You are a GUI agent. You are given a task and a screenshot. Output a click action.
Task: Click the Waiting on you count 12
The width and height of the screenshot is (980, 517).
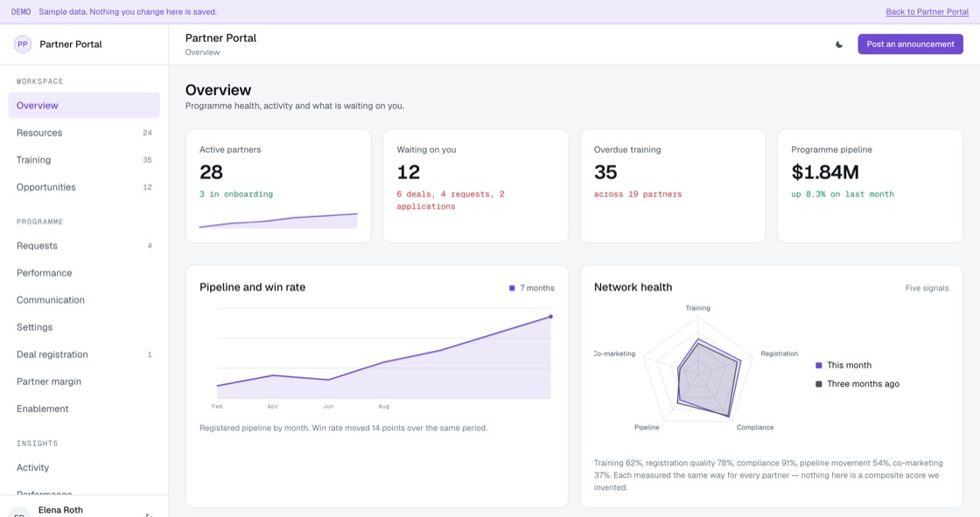pos(408,172)
